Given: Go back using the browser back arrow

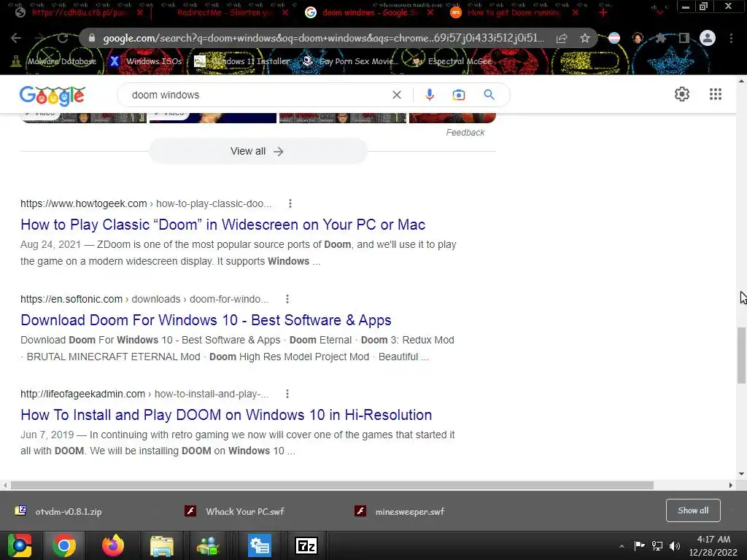Looking at the screenshot, I should [16, 38].
